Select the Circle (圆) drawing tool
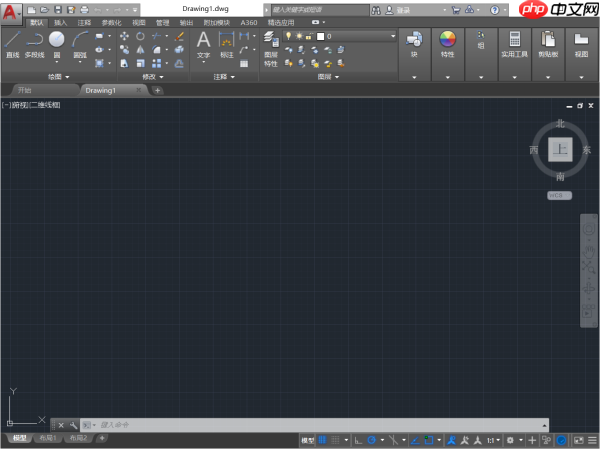Image resolution: width=600 pixels, height=449 pixels. pos(57,44)
